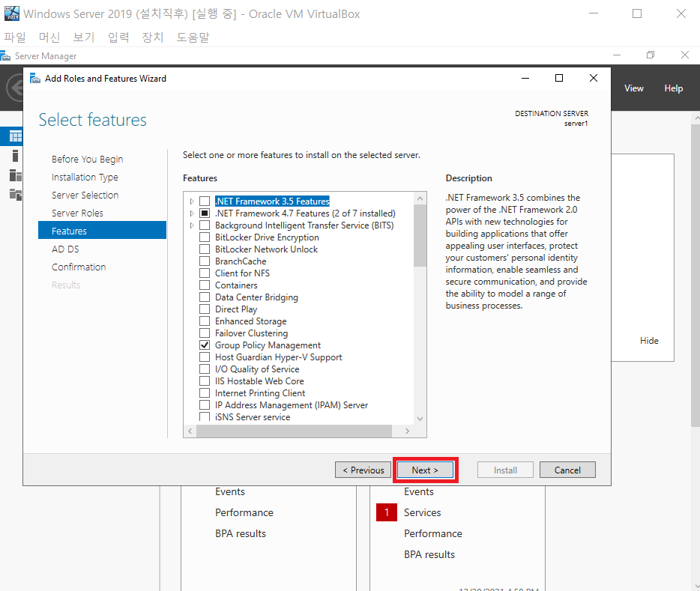Enable IIS Hostable Web Core checkbox
The height and width of the screenshot is (591, 700).
[205, 381]
